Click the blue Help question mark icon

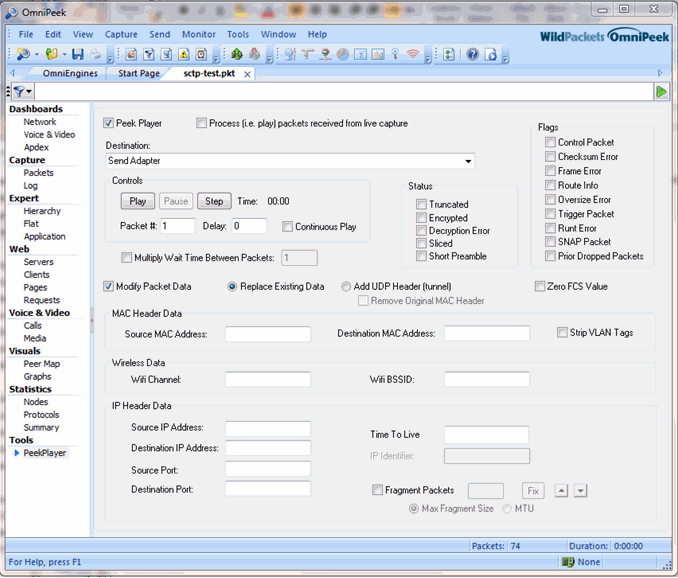473,54
